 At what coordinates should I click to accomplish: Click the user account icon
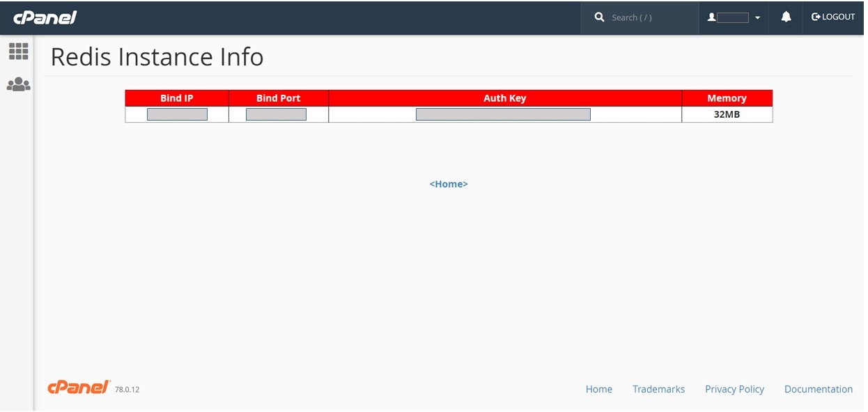711,17
